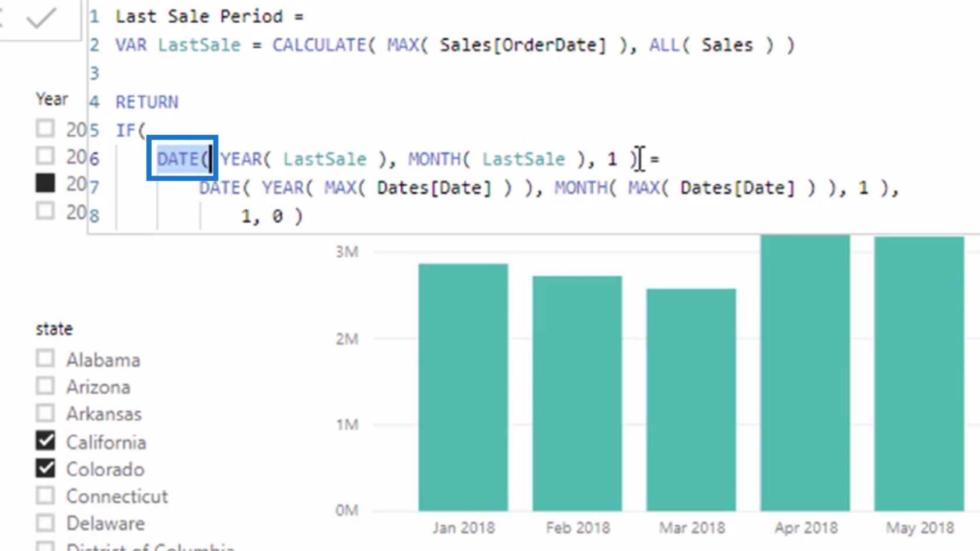Click the May 2018 chart bar
This screenshot has height=551, width=980.
(919, 373)
